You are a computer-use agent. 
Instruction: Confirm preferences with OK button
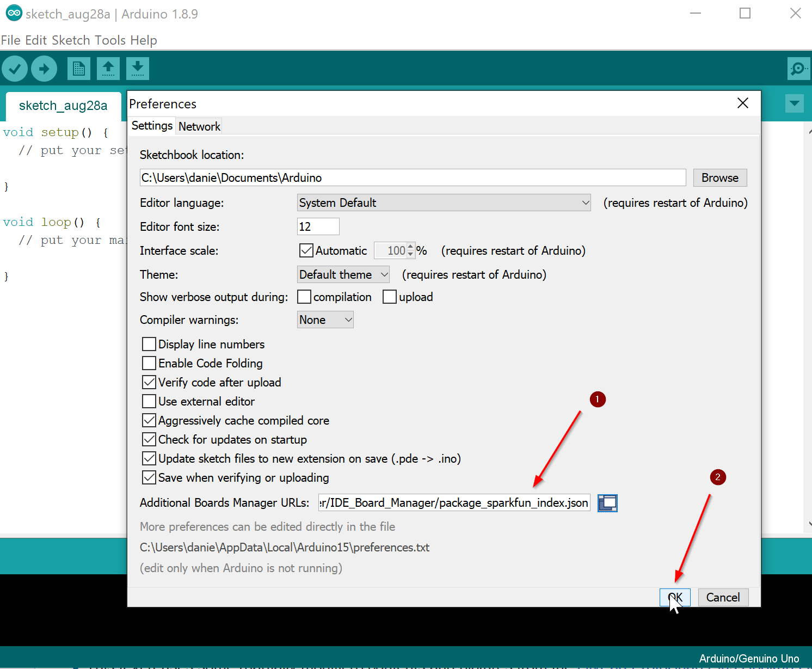click(x=675, y=597)
